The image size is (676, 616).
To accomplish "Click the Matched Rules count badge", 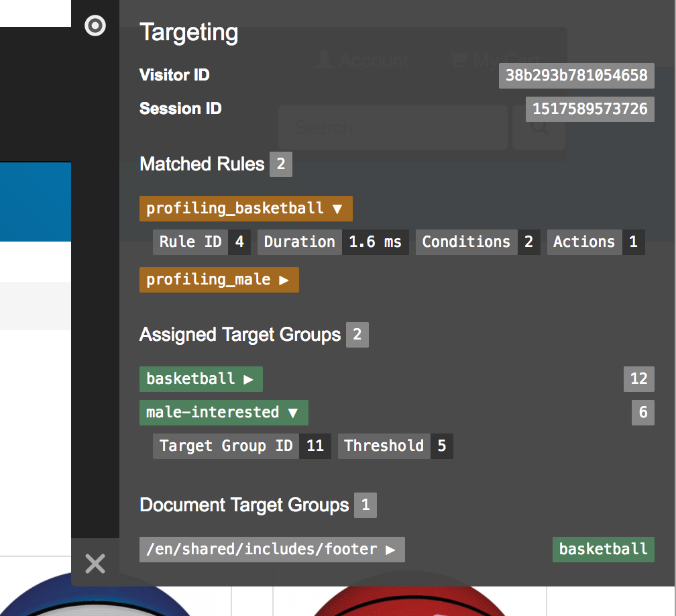I will point(282,164).
